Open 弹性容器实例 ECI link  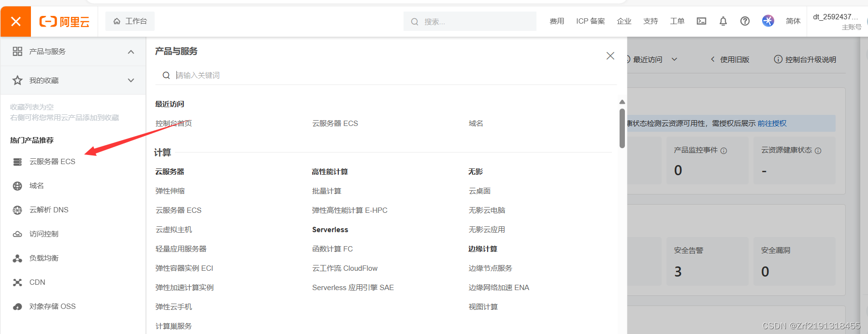pyautogui.click(x=184, y=268)
